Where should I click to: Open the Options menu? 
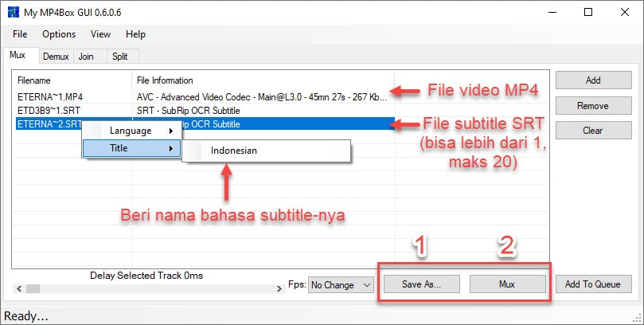click(59, 34)
